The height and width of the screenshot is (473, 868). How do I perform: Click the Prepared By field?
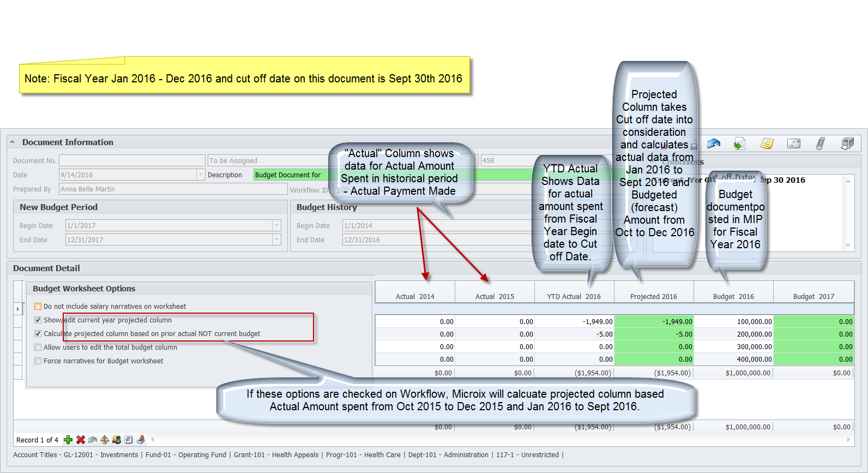(x=173, y=189)
